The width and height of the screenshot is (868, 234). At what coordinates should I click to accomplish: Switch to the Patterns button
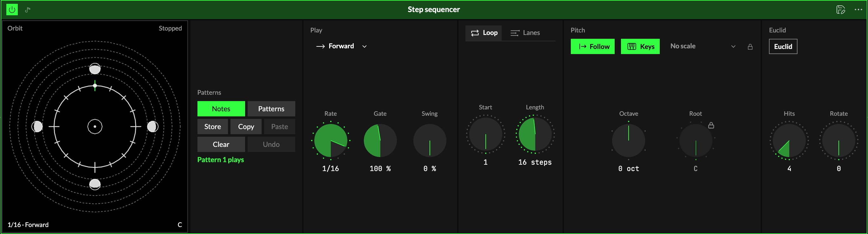[x=271, y=109]
